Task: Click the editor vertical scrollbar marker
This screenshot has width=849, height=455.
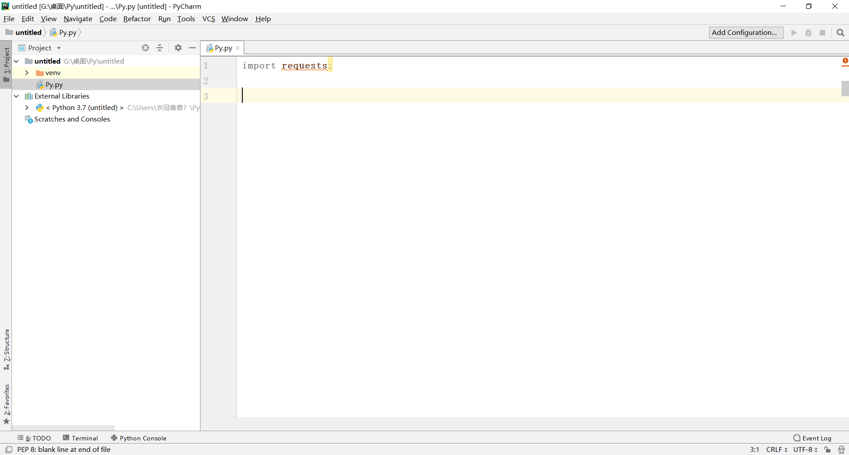Action: click(844, 88)
